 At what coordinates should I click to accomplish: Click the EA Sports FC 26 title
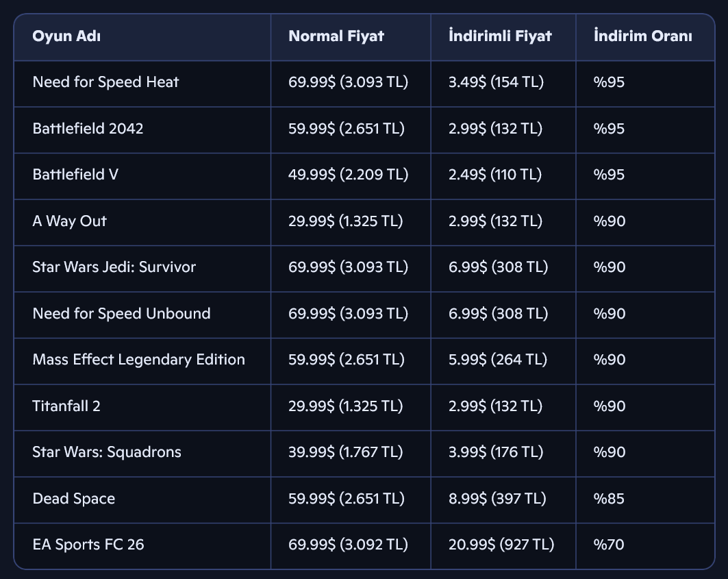click(x=88, y=545)
